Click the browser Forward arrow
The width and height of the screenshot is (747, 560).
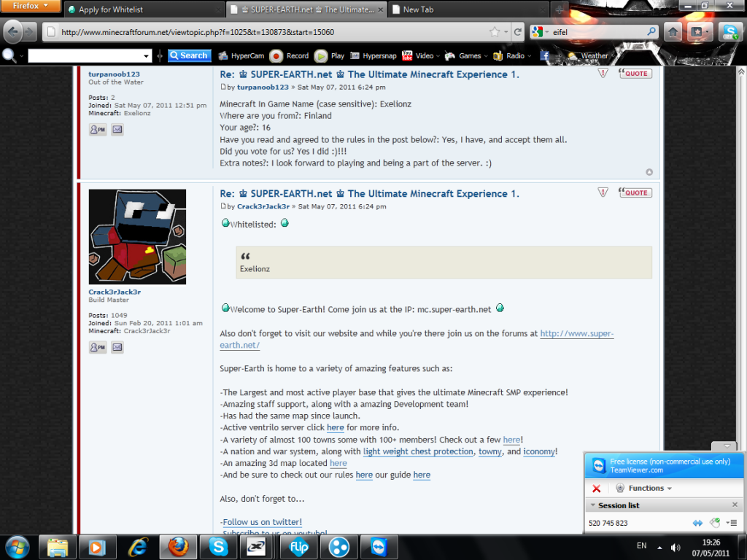click(x=29, y=32)
